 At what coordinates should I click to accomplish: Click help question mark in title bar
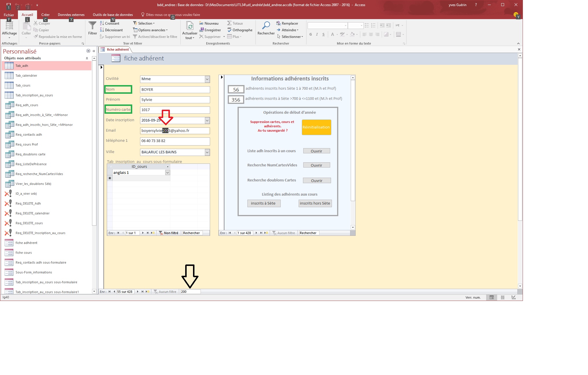[476, 5]
